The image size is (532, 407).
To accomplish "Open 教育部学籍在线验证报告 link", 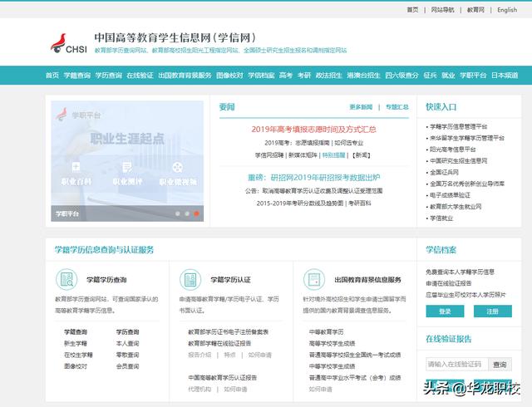I will click(x=219, y=344).
